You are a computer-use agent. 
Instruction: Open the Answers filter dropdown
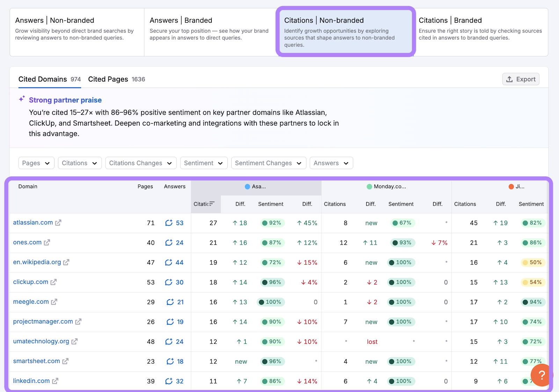(x=331, y=163)
